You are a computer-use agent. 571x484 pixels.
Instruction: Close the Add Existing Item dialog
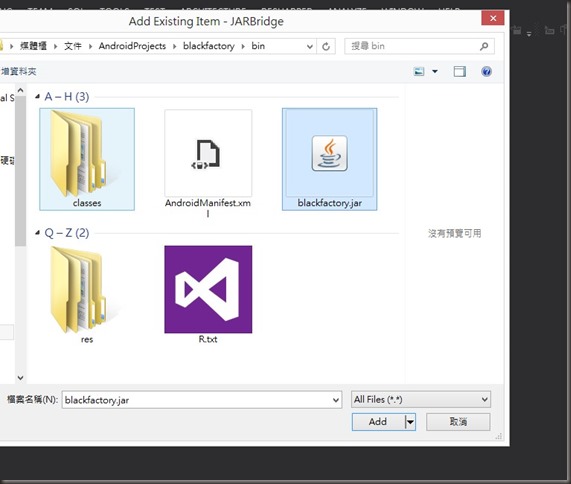point(493,18)
